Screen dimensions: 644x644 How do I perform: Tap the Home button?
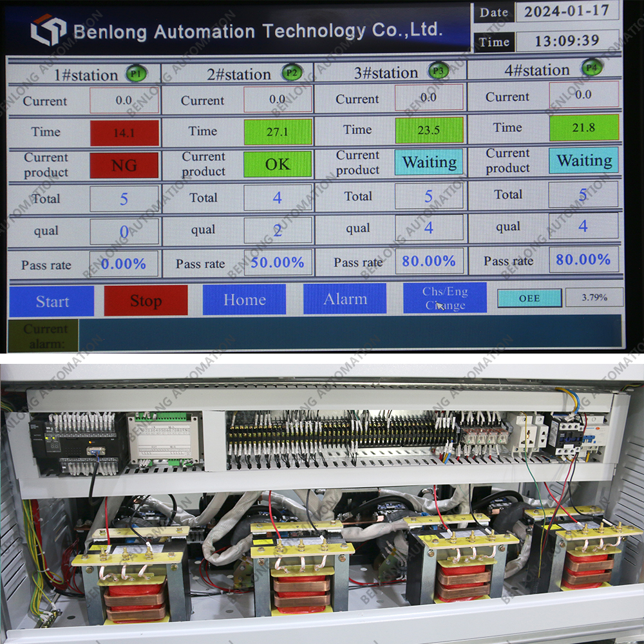coord(244,299)
